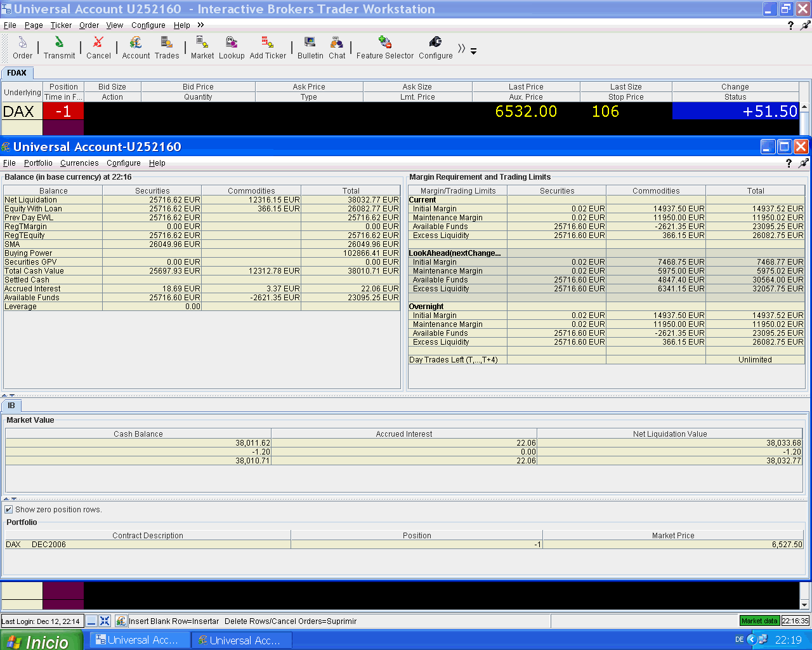Click the network tray icon near clock
812x650 pixels.
click(762, 640)
